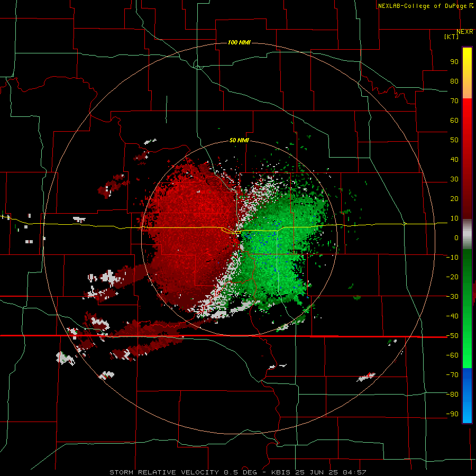Click the KBIS 25 JUN 25 04:57 timestamp
The image size is (476, 476).
click(318, 472)
